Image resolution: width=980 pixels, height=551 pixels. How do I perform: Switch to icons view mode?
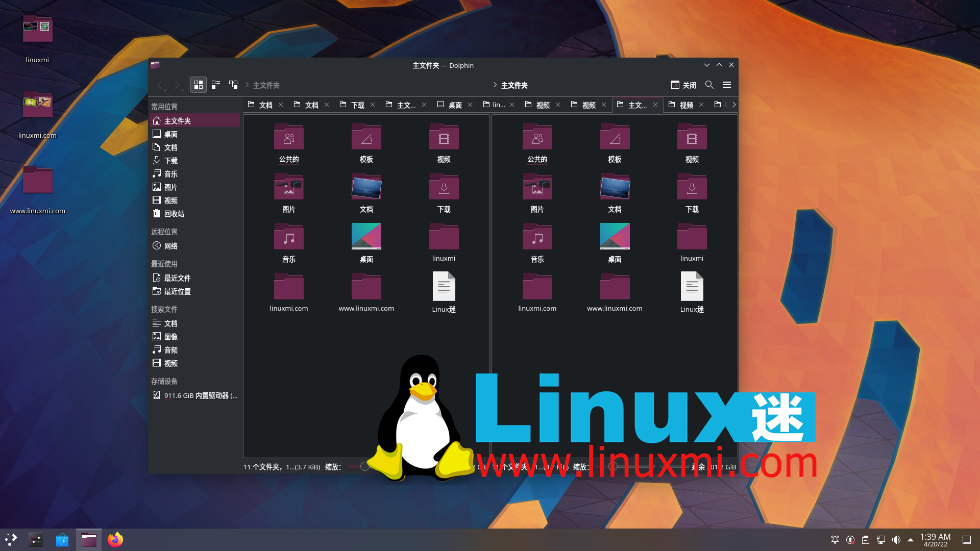pos(199,85)
